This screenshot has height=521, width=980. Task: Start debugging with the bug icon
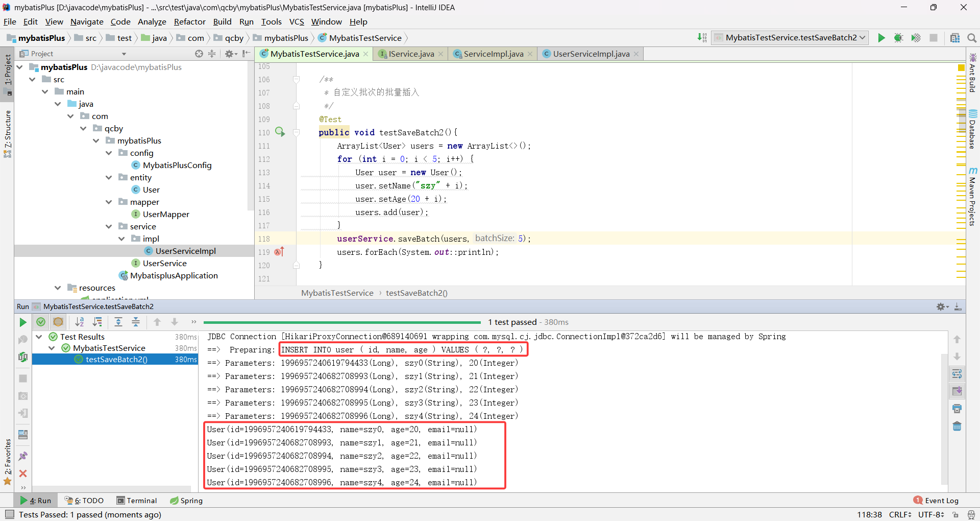click(898, 38)
